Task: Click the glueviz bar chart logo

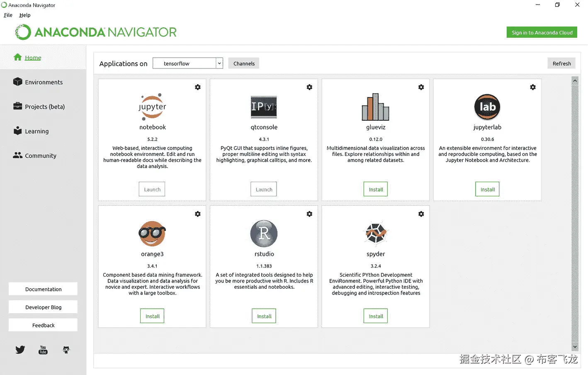Action: (x=376, y=107)
